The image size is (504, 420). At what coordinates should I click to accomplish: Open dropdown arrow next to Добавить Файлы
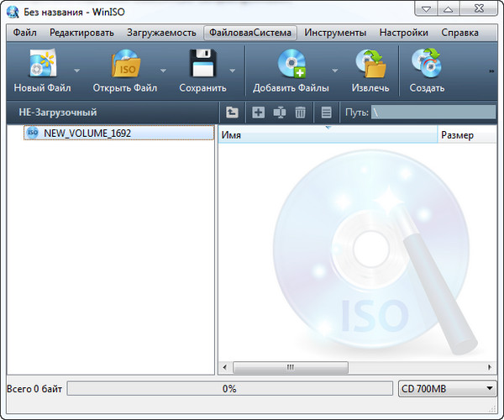point(335,71)
